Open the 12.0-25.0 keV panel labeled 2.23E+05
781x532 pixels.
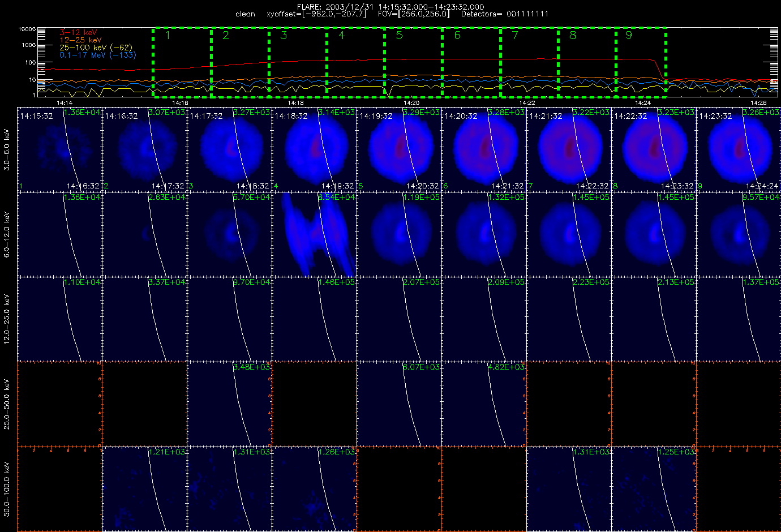coord(569,319)
